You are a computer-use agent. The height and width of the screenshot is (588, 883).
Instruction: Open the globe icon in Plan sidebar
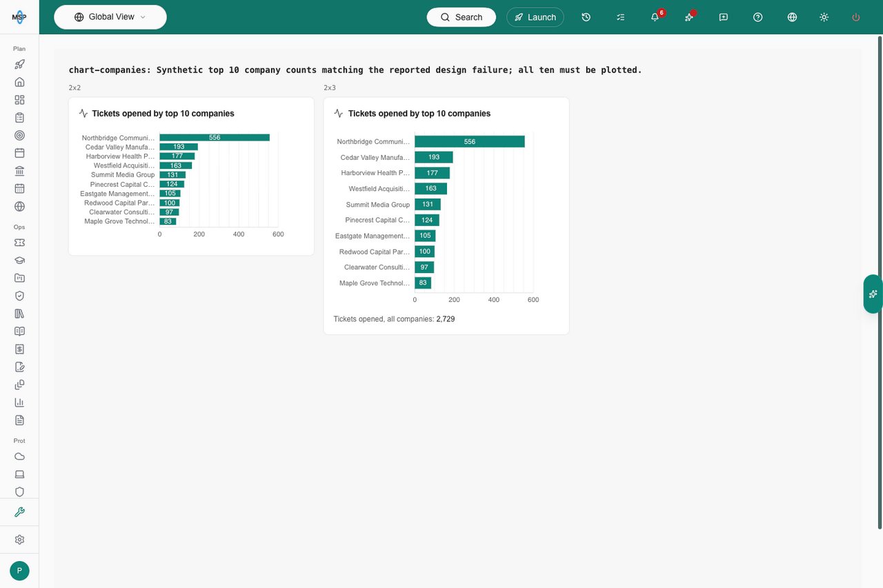click(19, 207)
